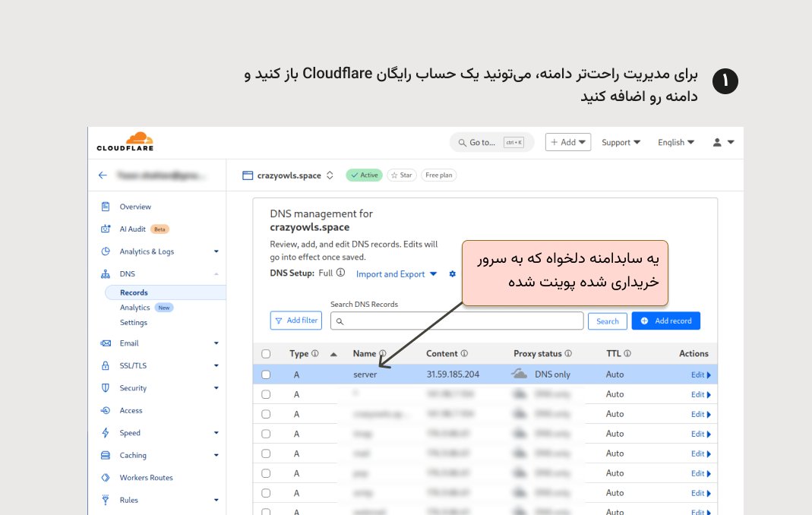Open Settings under DNS

[134, 322]
